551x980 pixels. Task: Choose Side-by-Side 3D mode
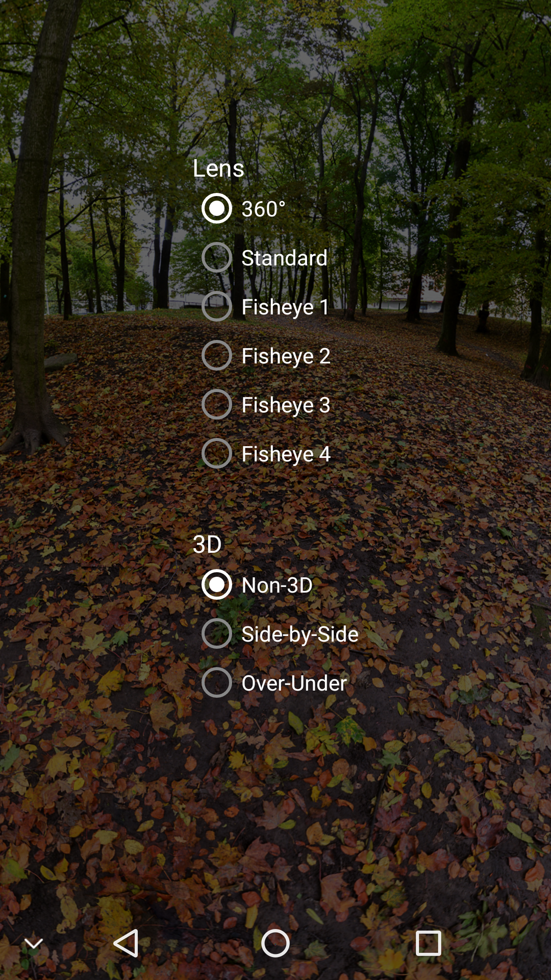pyautogui.click(x=217, y=634)
